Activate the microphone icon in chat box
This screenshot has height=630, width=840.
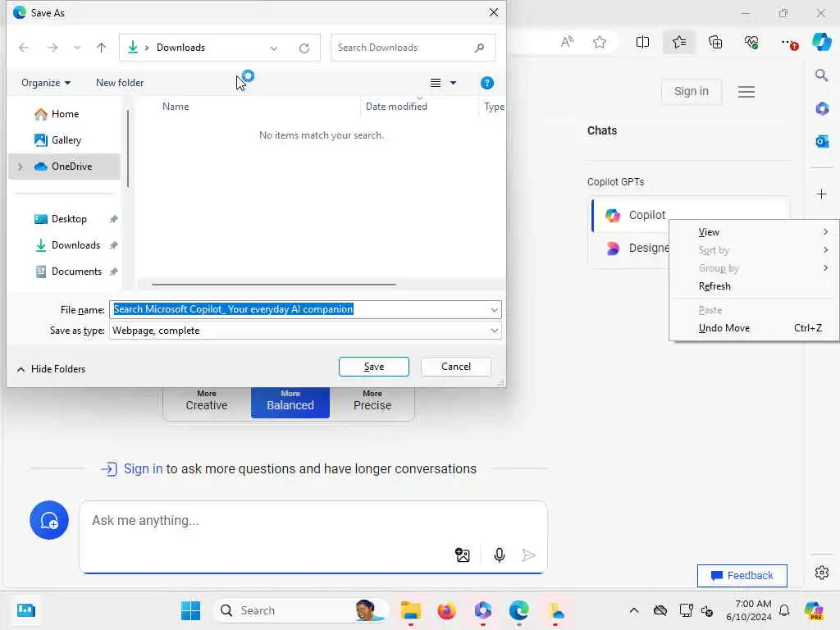500,555
